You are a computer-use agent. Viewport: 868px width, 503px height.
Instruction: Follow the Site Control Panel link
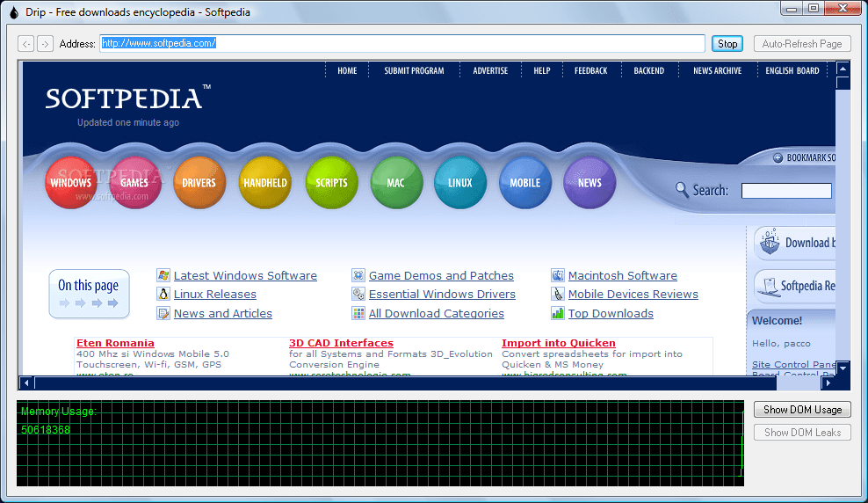793,364
